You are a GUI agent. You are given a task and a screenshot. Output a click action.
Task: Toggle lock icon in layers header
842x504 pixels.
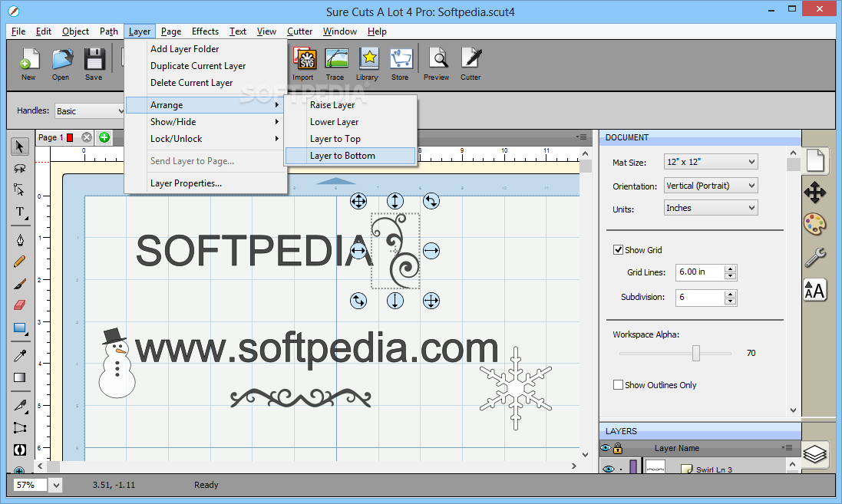(x=618, y=448)
